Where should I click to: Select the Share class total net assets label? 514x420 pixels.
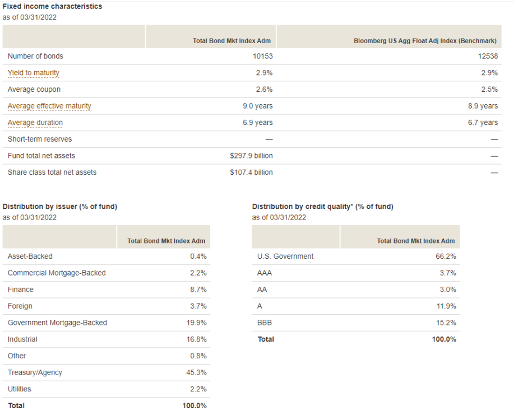pyautogui.click(x=52, y=172)
